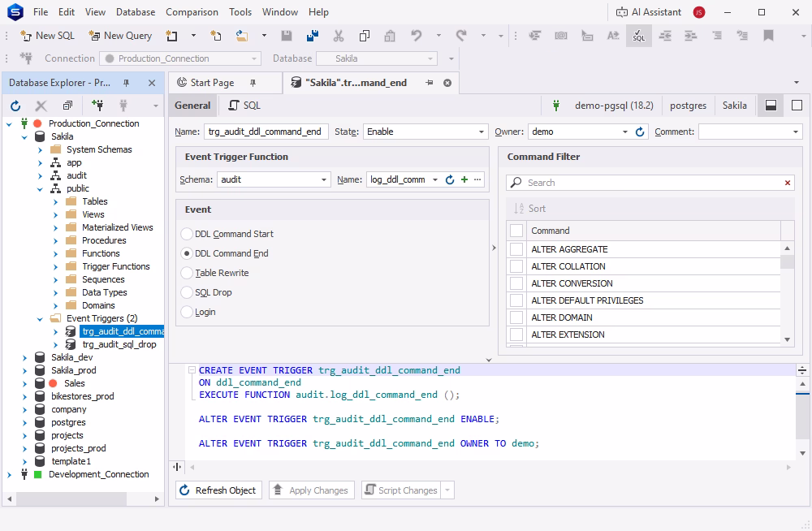
Task: Select trg_audit_sql_drop in the tree
Action: (x=119, y=344)
